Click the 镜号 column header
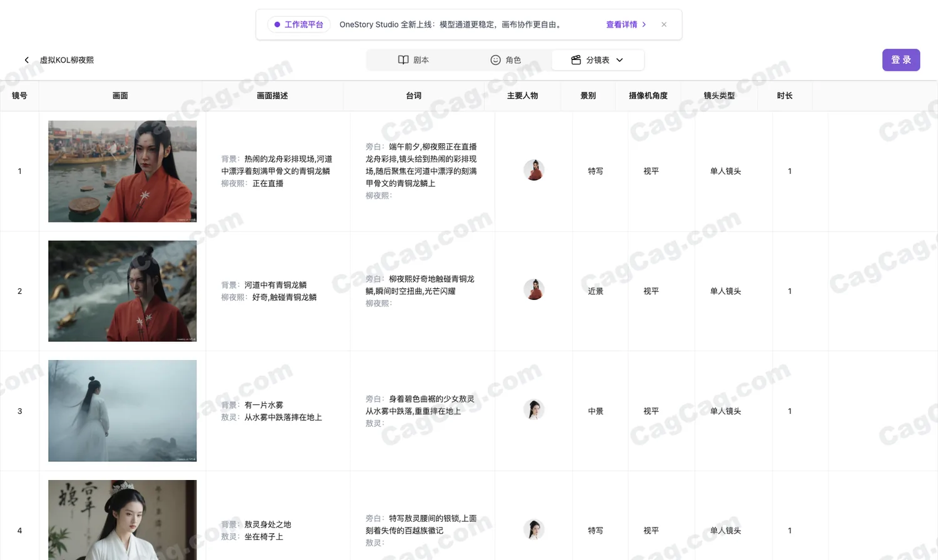 pyautogui.click(x=19, y=96)
